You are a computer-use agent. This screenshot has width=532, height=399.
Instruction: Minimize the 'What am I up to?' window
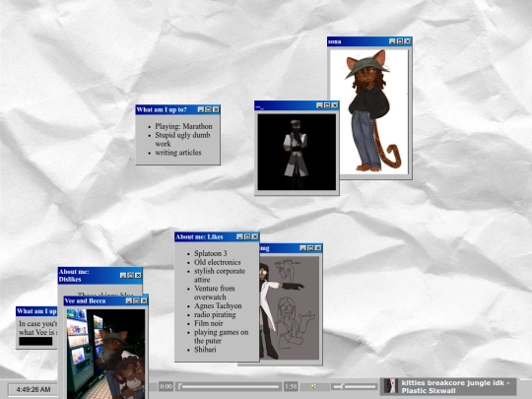pos(201,109)
